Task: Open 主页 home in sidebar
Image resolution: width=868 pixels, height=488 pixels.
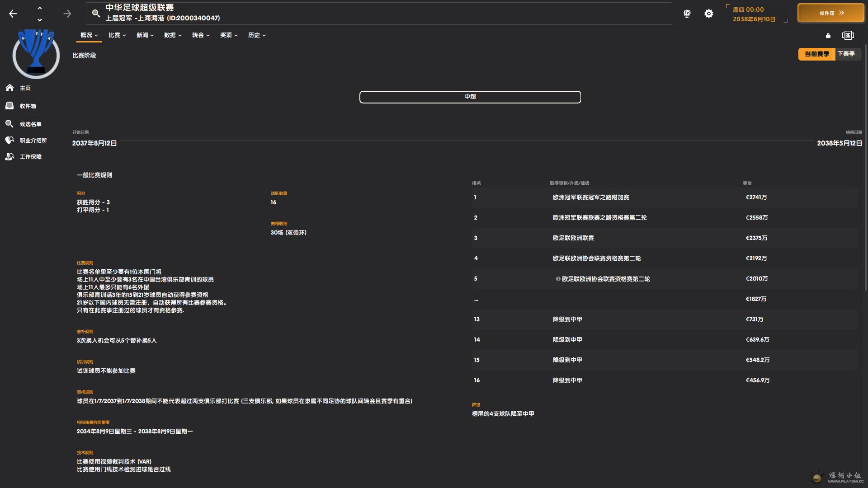Action: point(25,88)
